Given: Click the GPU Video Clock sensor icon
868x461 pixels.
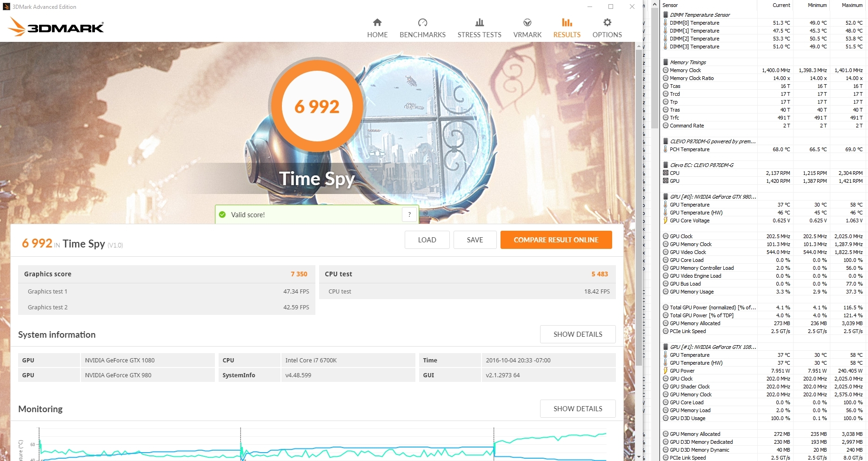Looking at the screenshot, I should click(x=666, y=252).
